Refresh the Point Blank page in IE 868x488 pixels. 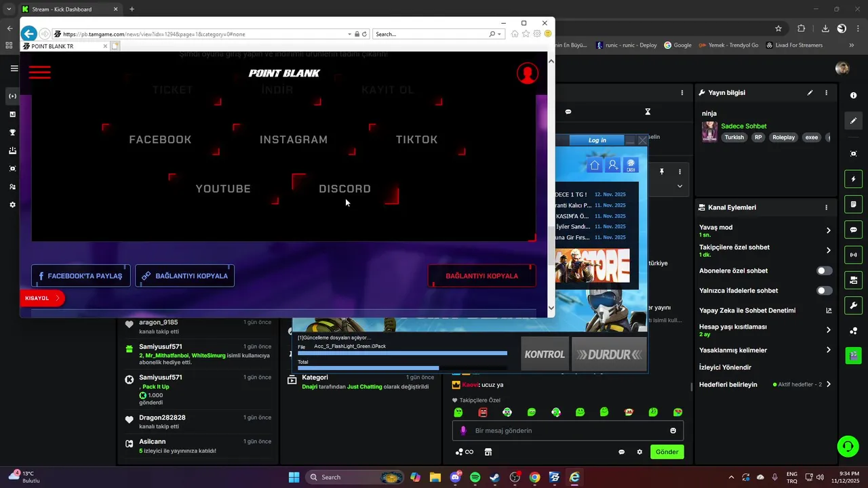coord(364,34)
